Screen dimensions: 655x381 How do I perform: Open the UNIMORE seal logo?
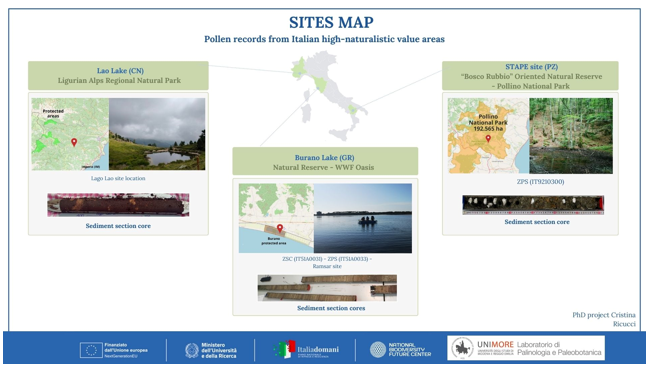[x=462, y=348]
